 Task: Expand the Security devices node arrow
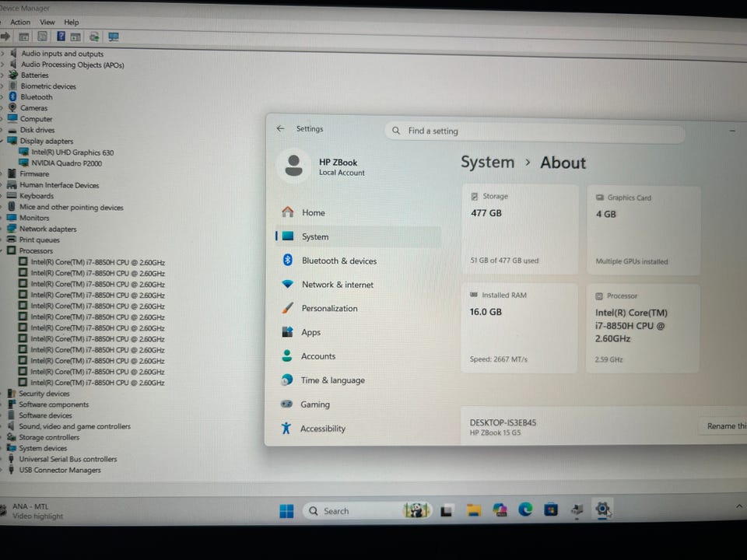coord(2,394)
